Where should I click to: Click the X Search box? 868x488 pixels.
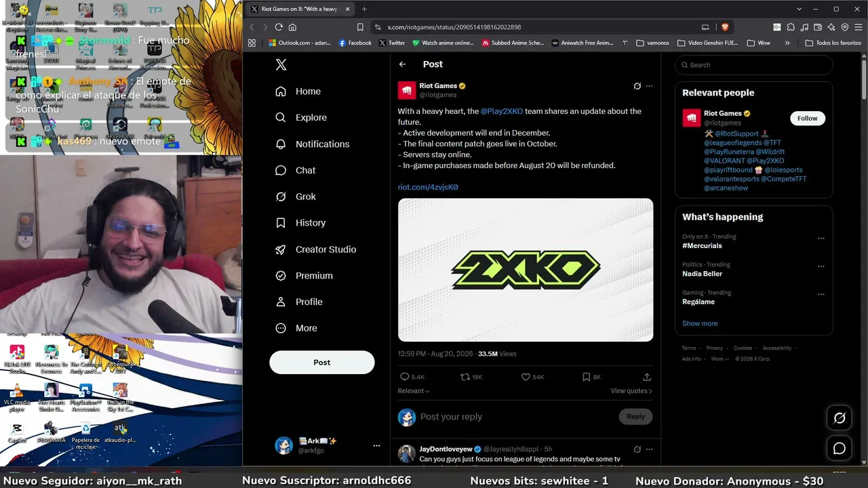click(x=753, y=65)
